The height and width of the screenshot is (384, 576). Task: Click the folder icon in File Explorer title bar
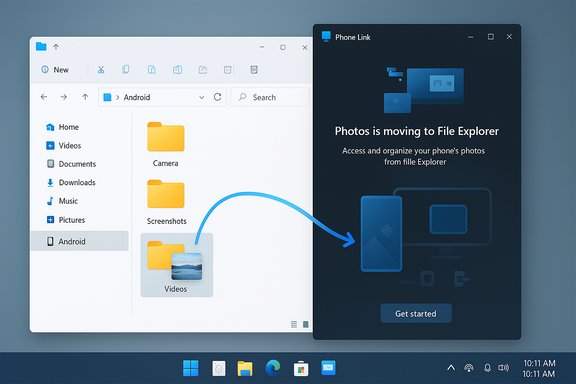click(41, 46)
